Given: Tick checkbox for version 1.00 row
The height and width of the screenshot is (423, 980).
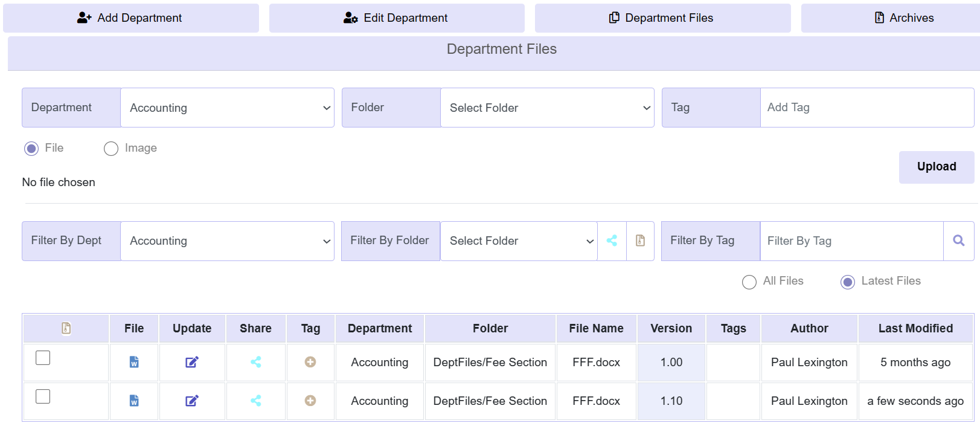Looking at the screenshot, I should coord(43,358).
